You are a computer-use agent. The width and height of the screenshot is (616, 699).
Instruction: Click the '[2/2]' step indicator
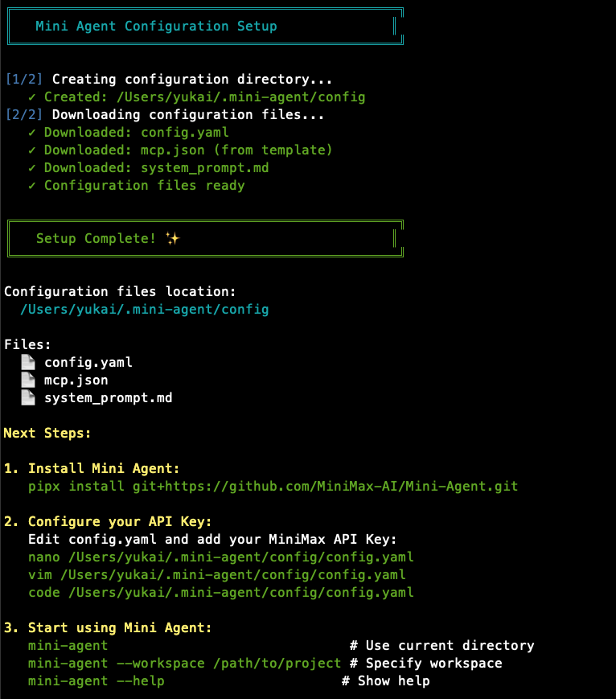coord(23,114)
